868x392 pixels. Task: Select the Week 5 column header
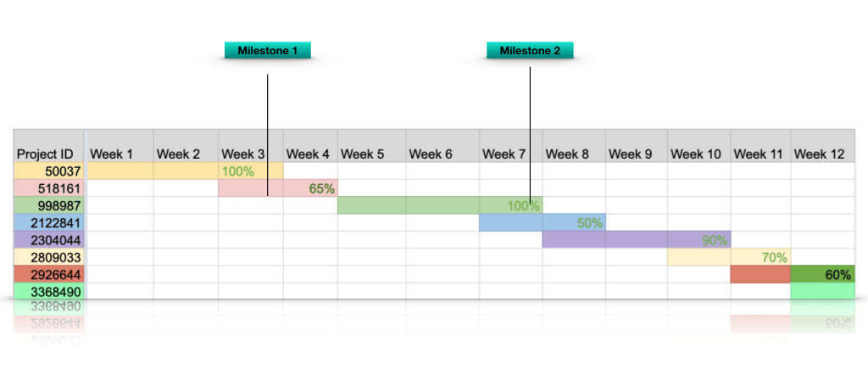[371, 154]
